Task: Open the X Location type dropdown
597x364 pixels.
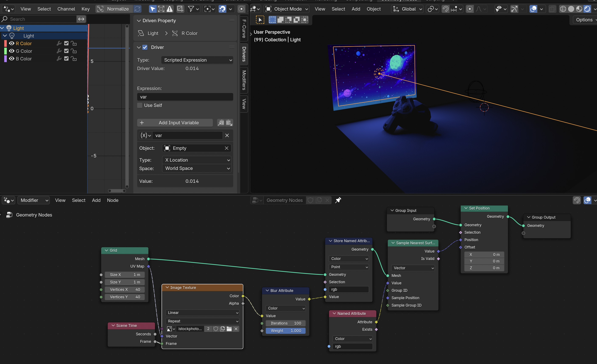Action: 197,160
